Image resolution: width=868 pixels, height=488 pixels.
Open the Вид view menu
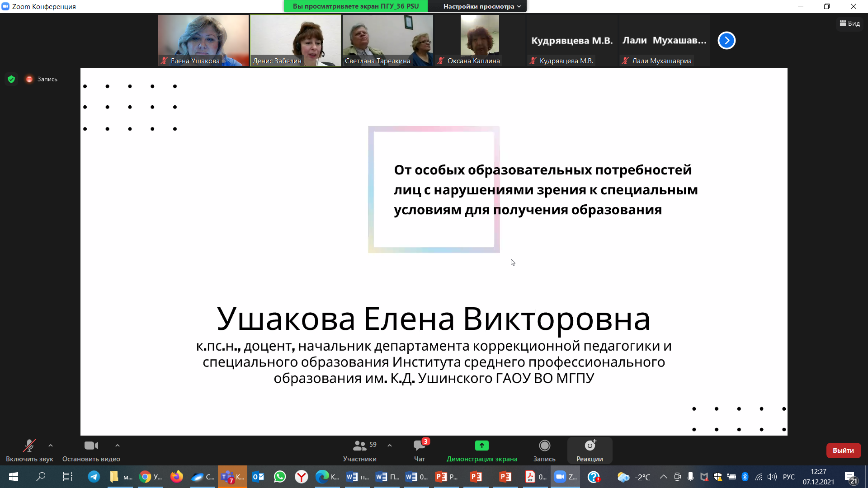click(x=850, y=23)
